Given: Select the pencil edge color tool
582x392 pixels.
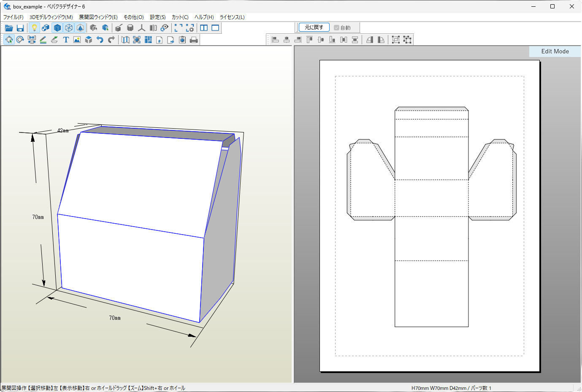Looking at the screenshot, I should point(43,40).
